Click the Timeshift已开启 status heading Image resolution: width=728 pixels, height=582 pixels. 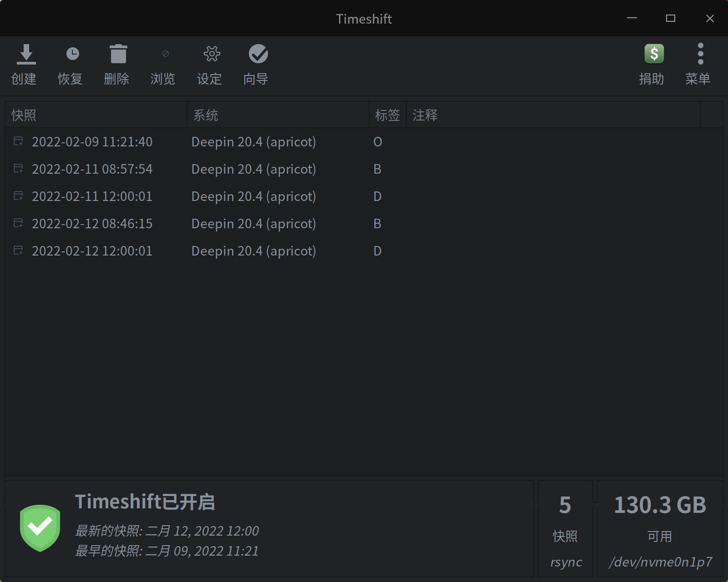(x=145, y=502)
